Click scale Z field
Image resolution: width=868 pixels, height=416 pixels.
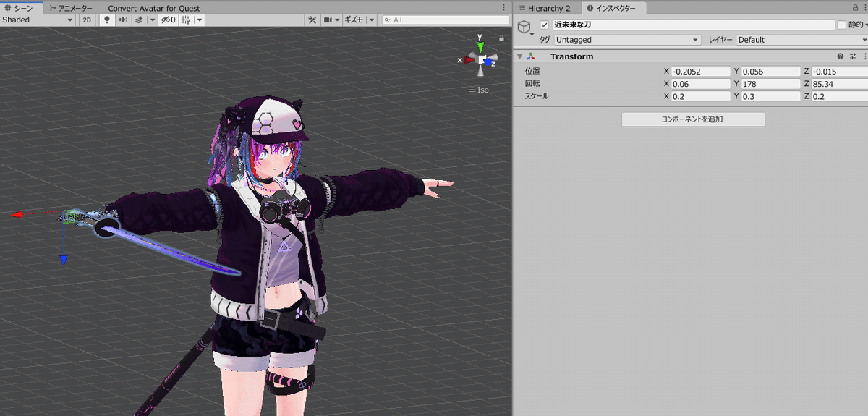pyautogui.click(x=839, y=96)
